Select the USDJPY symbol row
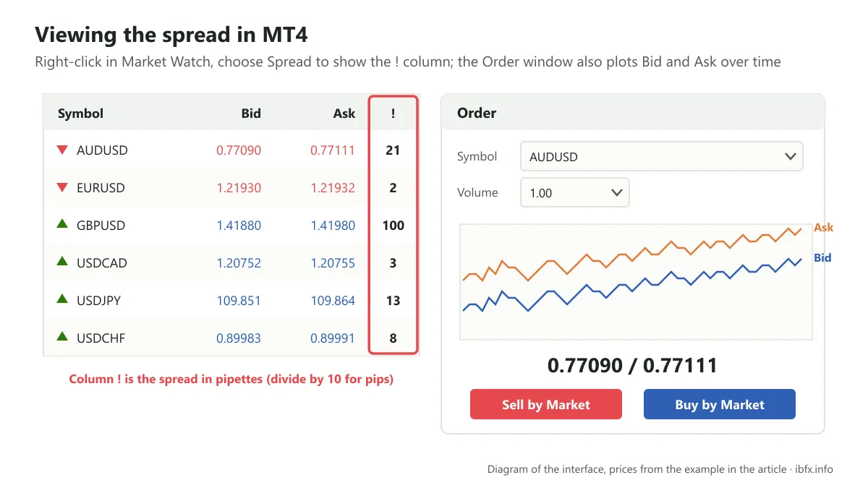The height and width of the screenshot is (488, 868). click(231, 301)
